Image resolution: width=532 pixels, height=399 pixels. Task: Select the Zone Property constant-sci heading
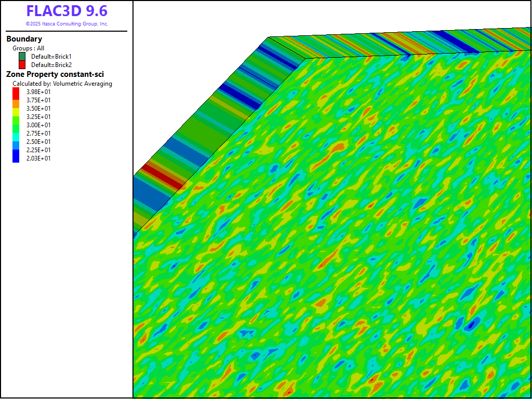coord(55,74)
